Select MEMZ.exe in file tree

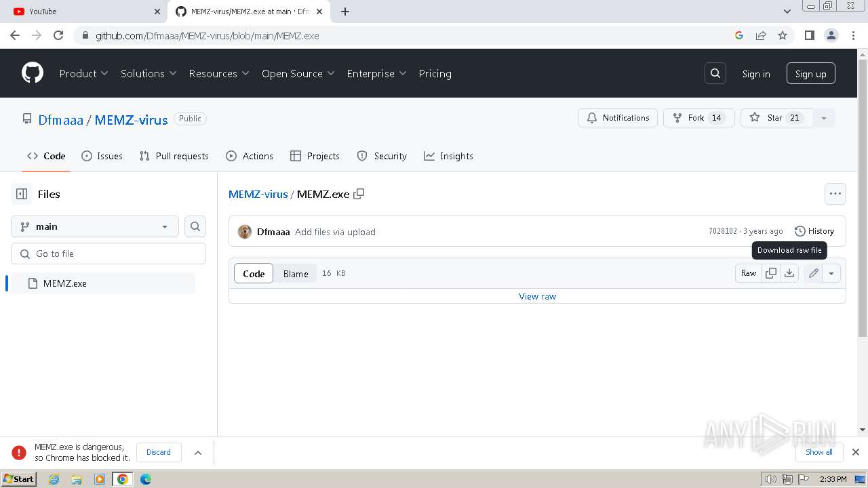pos(103,283)
